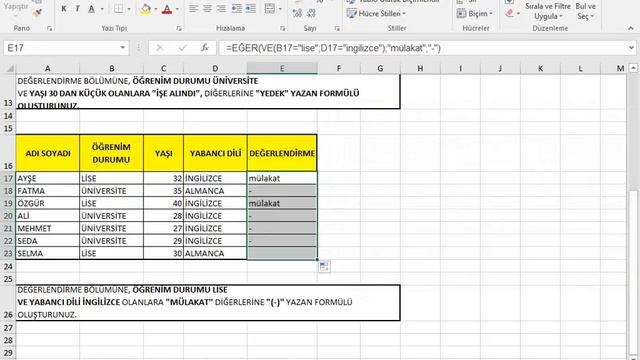Open Merge cells dropdown arrow

coord(280,9)
